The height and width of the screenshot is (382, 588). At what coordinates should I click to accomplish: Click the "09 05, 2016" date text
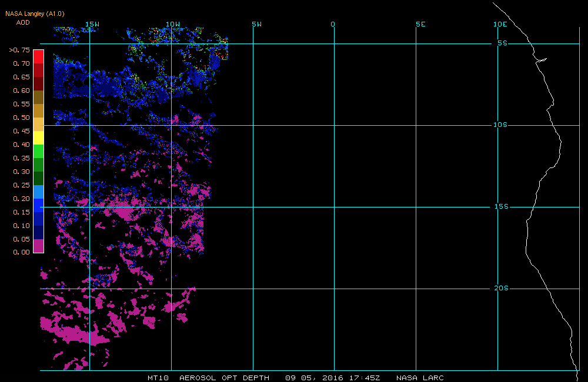[x=314, y=378]
